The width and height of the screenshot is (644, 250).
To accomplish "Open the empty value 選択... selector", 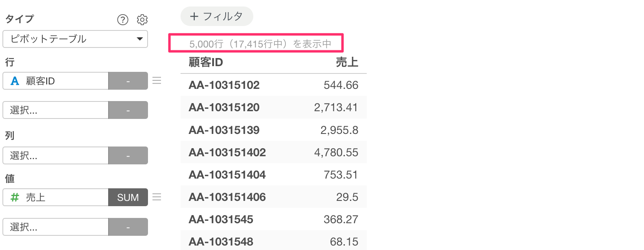I will 56,227.
